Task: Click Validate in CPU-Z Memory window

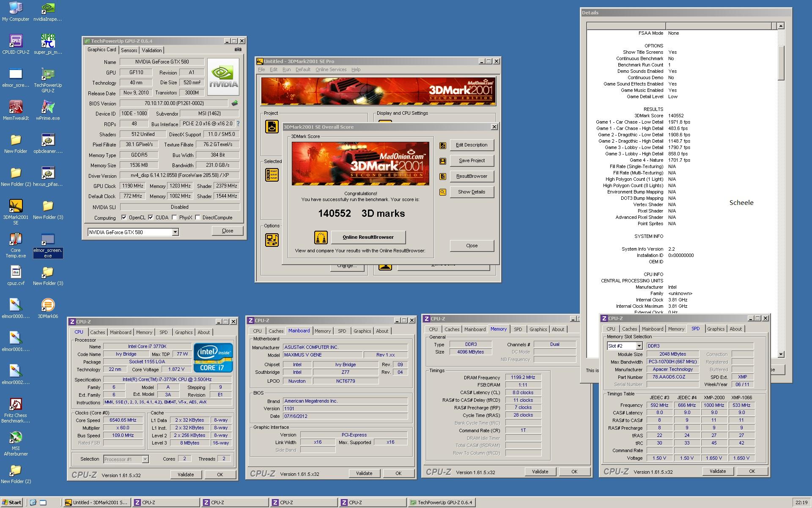Action: [x=540, y=472]
